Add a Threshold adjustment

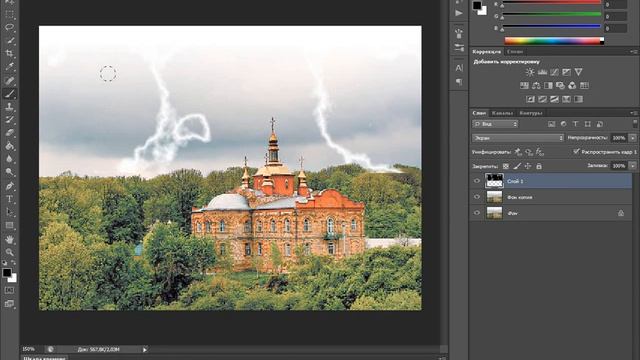coord(554,99)
